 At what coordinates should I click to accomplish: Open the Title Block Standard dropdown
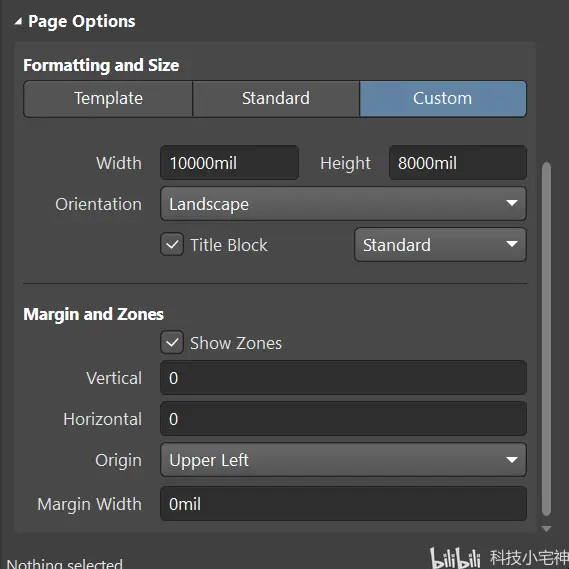coord(440,245)
